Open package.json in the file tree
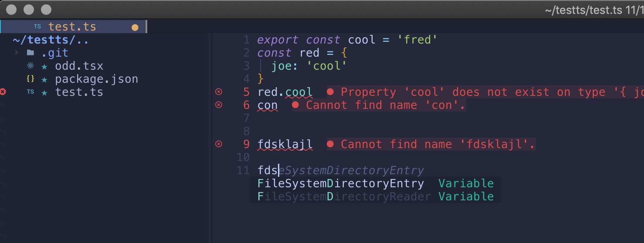The width and height of the screenshot is (644, 243). [97, 79]
